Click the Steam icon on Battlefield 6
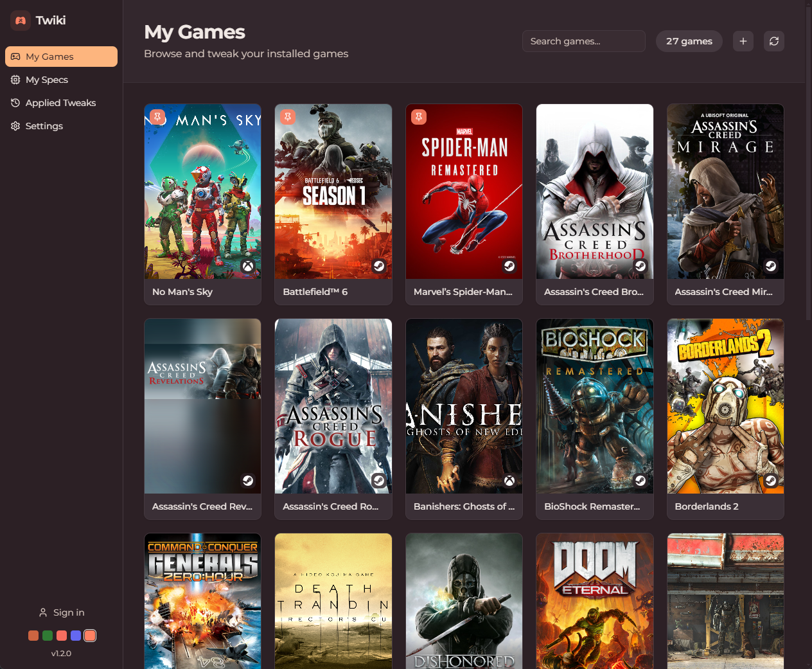Viewport: 812px width, 669px height. click(378, 265)
